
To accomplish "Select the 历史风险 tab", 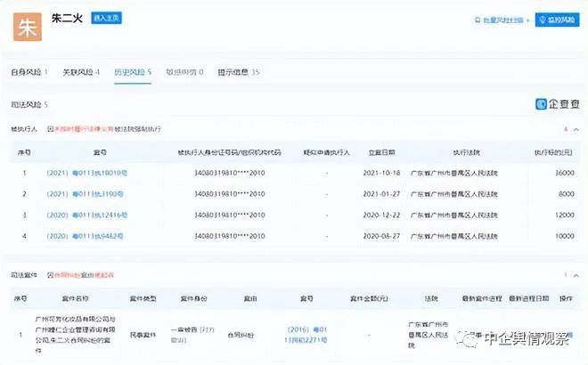I will (132, 71).
